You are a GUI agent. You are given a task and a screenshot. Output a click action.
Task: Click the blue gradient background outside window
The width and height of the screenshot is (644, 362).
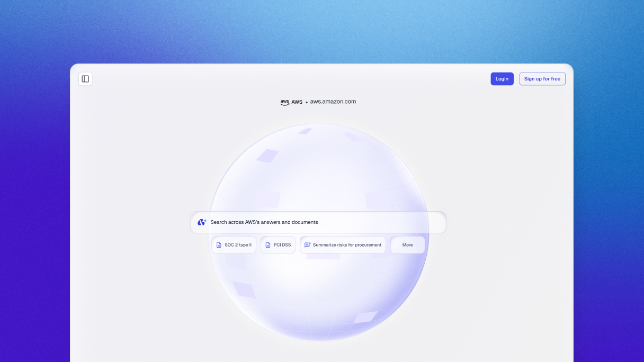32,212
